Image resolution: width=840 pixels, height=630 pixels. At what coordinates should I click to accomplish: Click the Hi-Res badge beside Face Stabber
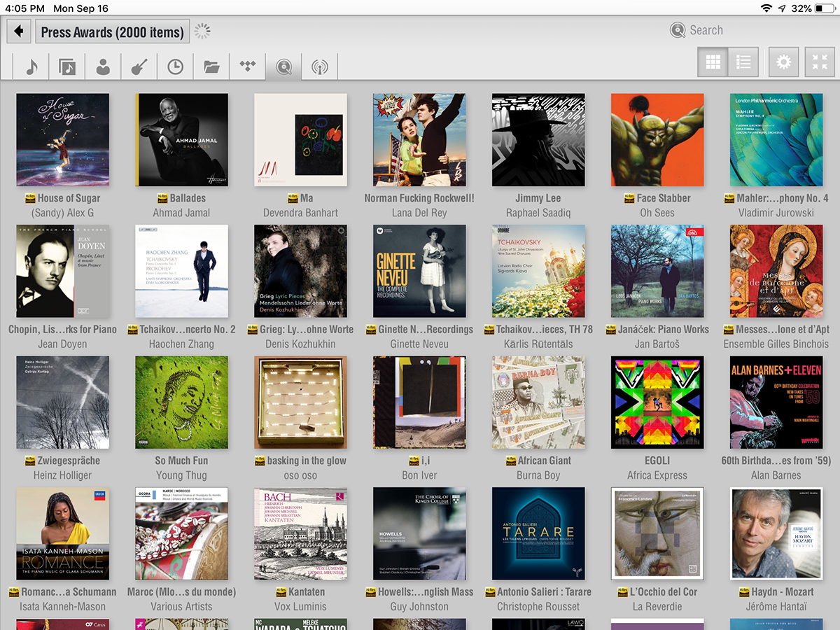point(629,198)
